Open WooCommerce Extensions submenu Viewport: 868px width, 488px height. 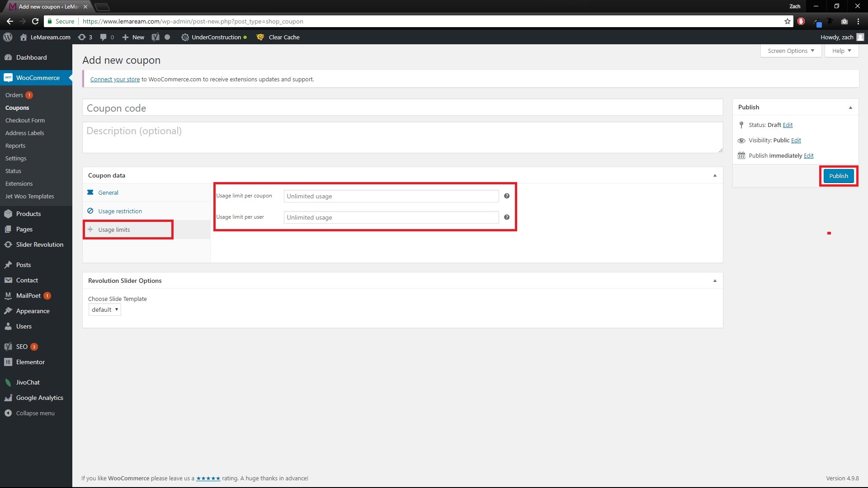tap(36, 183)
